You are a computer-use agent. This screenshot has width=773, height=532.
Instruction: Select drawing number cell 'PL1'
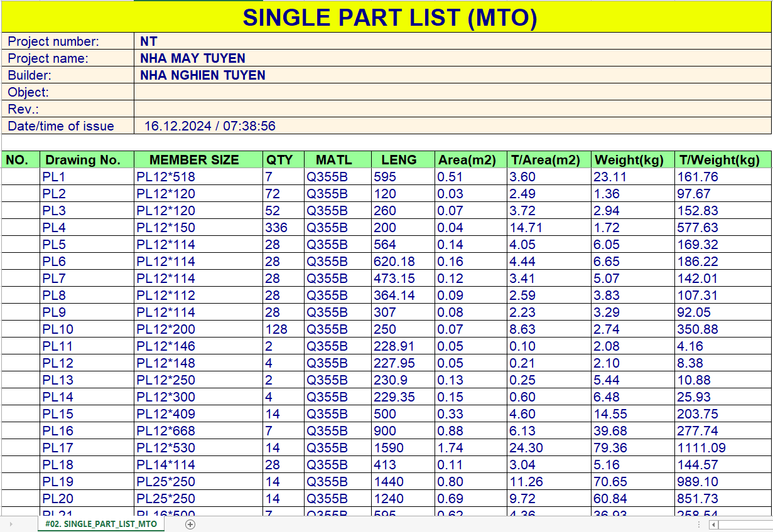(87, 177)
